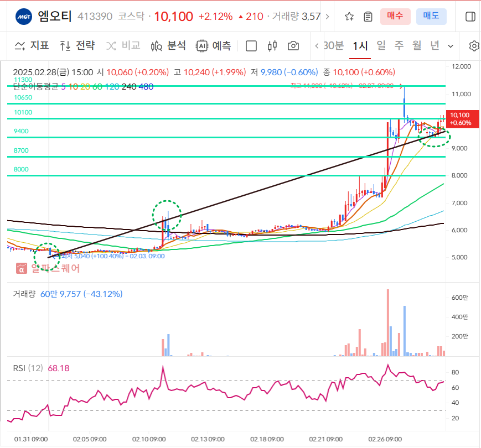Image resolution: width=481 pixels, height=448 pixels.
Task: Toggle the star to favorite 엠오티
Action: [x=349, y=17]
